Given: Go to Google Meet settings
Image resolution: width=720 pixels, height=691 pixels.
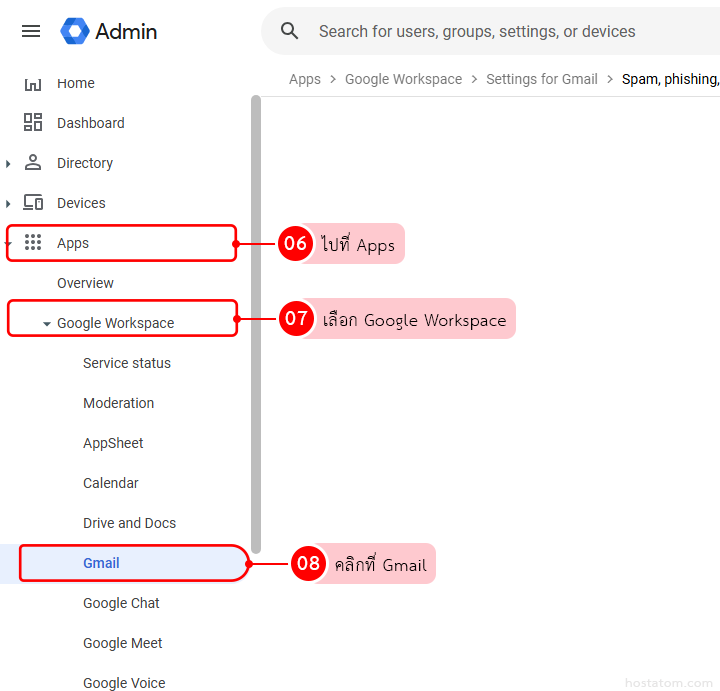Looking at the screenshot, I should 122,643.
